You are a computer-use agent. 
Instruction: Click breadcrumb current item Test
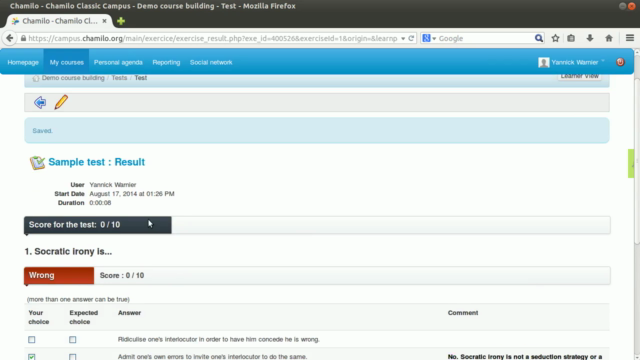point(140,78)
